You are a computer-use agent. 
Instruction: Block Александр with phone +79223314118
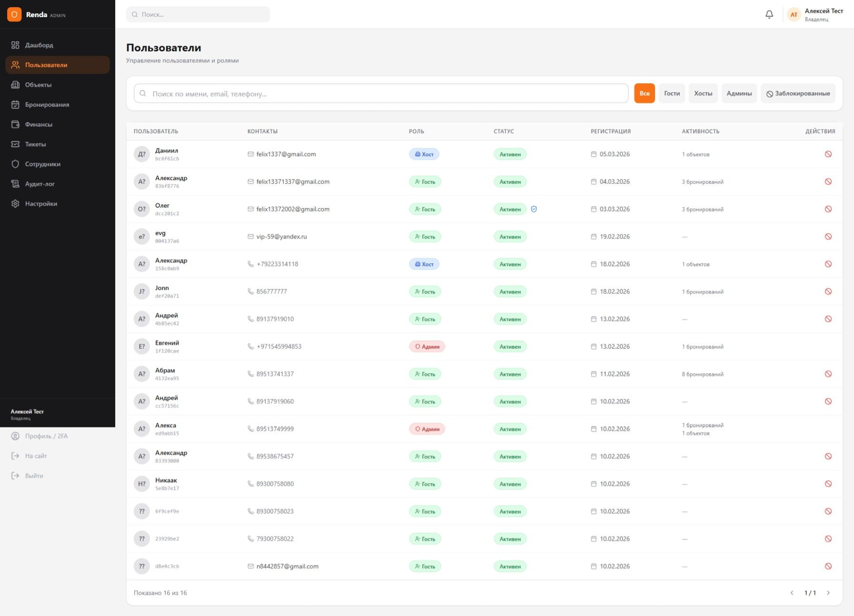[828, 264]
